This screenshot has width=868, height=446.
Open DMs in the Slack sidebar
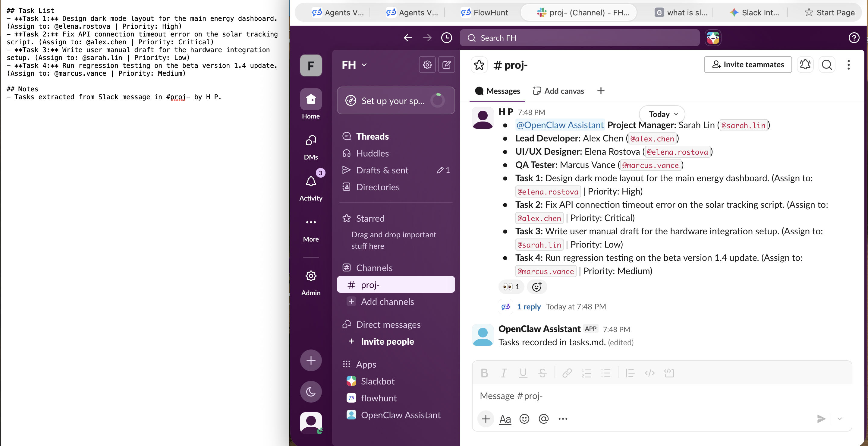pos(311,147)
